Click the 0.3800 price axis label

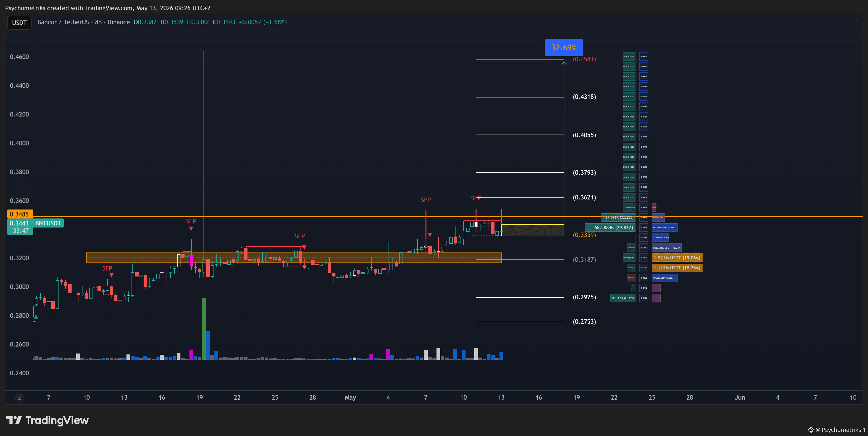point(19,172)
